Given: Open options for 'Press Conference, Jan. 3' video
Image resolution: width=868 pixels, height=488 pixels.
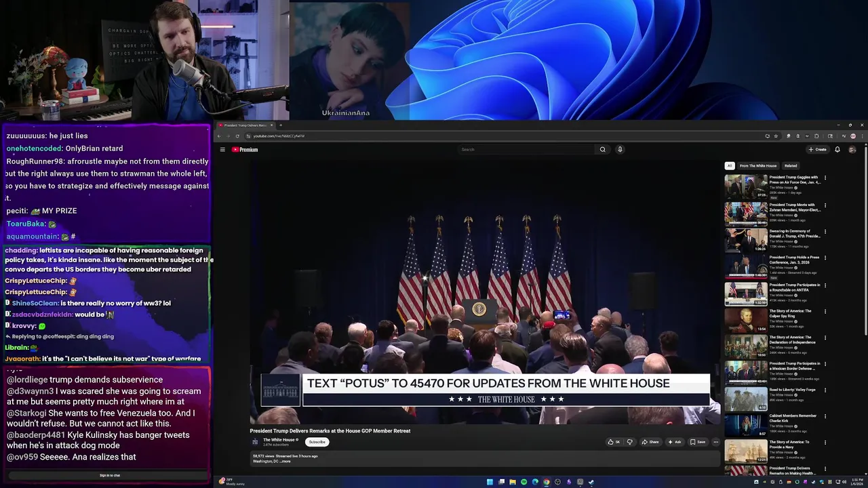Looking at the screenshot, I should click(825, 258).
